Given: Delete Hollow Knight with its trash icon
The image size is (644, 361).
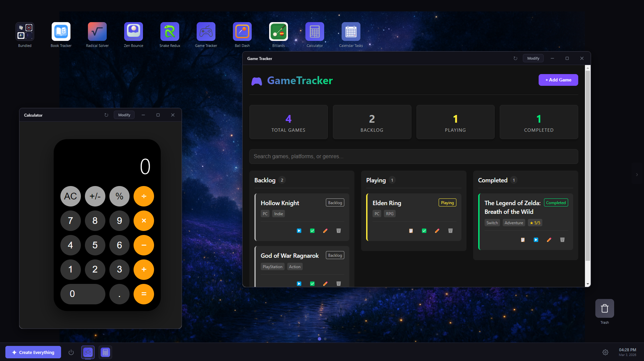Looking at the screenshot, I should 339,231.
